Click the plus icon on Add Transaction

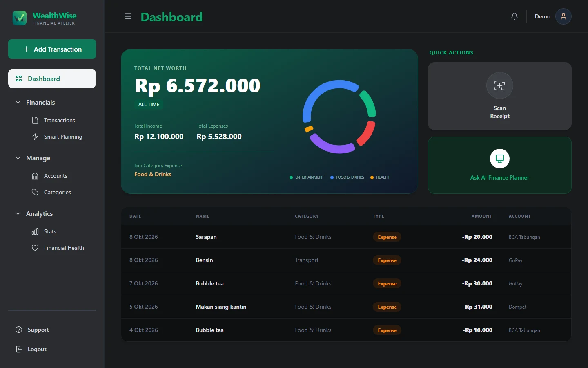pyautogui.click(x=27, y=49)
